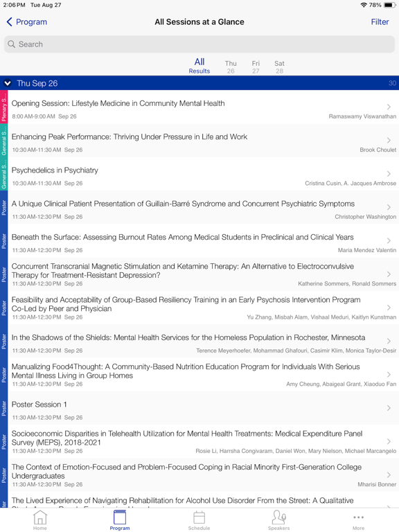
Task: Tap speakers Amy Cheung, Abaigeal Grant, Xiaoduo Fan
Action: (342, 384)
